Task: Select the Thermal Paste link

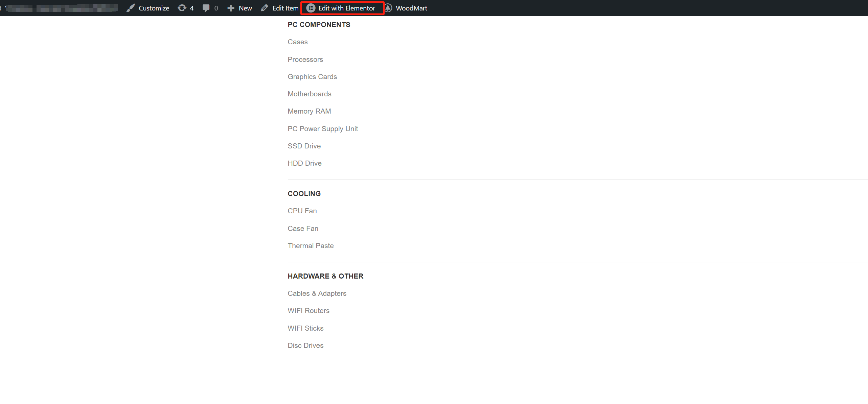Action: click(311, 245)
